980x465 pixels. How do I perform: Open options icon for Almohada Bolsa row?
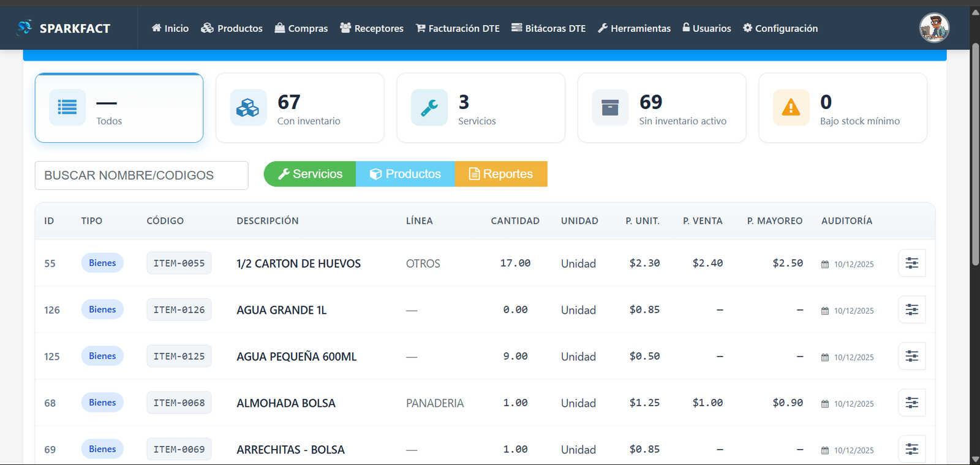(911, 403)
